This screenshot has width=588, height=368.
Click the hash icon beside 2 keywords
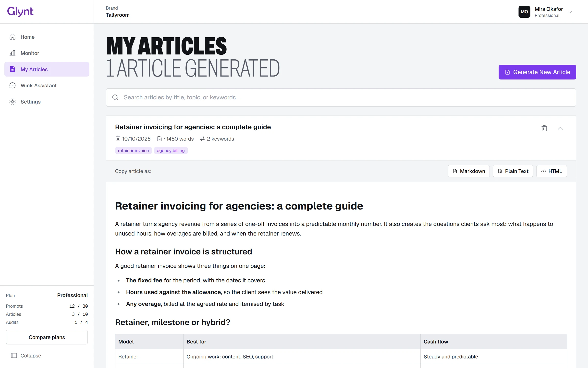click(x=202, y=139)
